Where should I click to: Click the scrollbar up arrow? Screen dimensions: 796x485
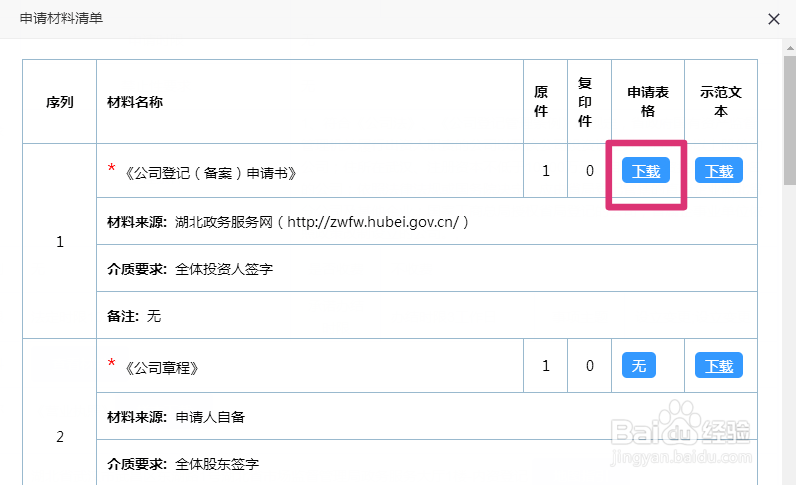[x=788, y=48]
